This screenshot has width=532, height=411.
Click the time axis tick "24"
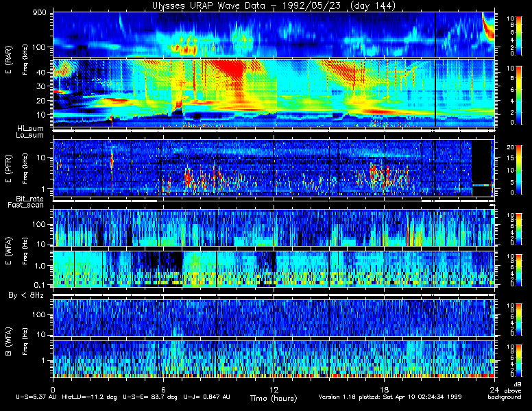click(494, 390)
